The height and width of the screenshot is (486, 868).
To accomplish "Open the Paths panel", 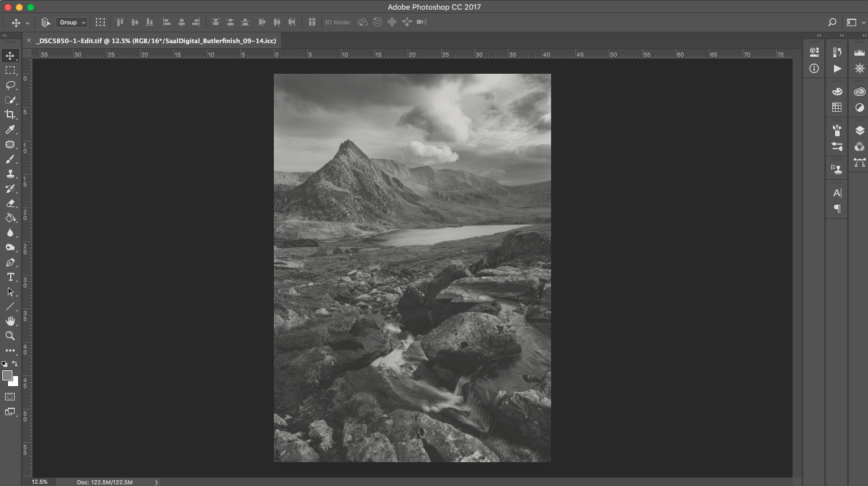I will (859, 163).
